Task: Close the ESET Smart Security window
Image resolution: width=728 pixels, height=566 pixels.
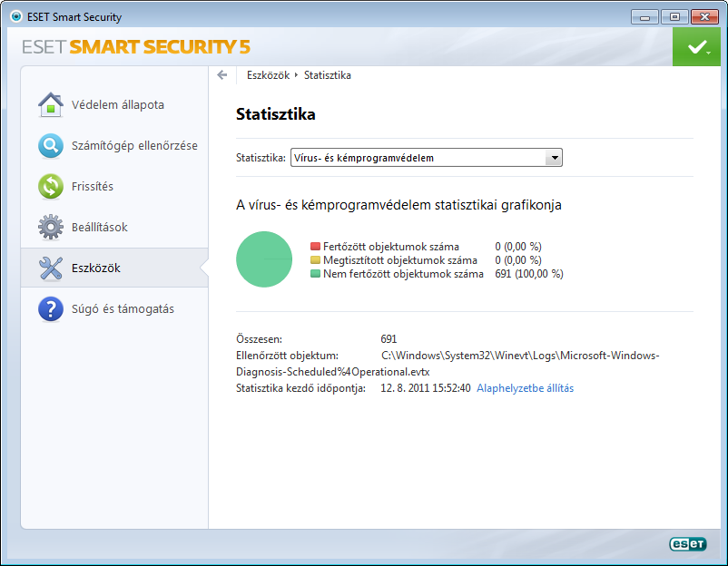Action: (704, 17)
